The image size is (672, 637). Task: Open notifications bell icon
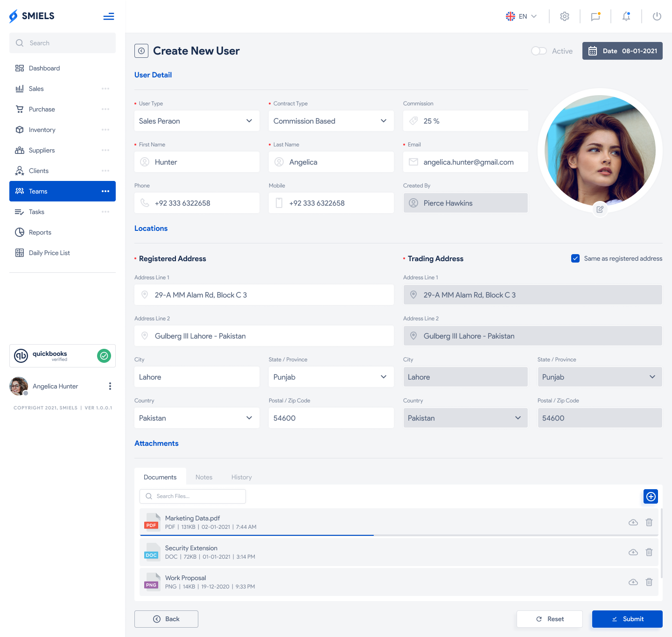click(626, 16)
